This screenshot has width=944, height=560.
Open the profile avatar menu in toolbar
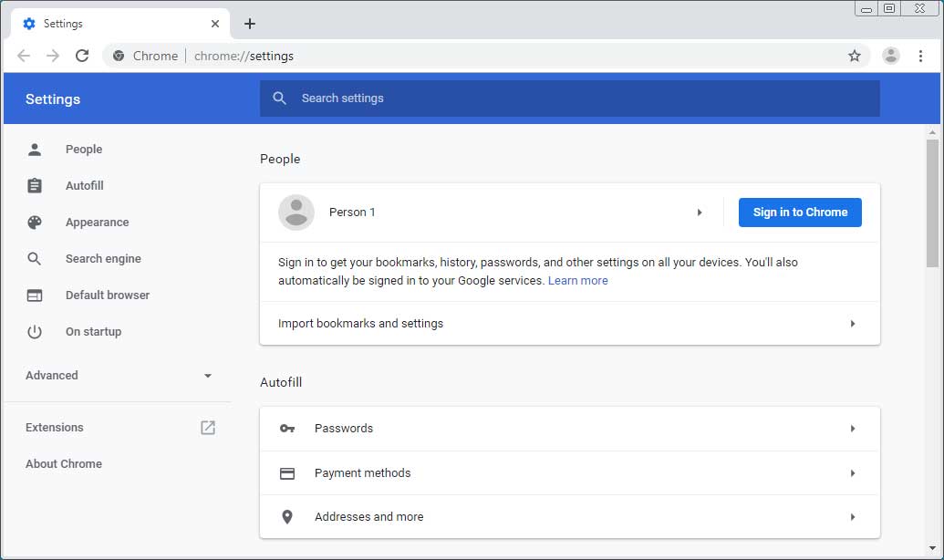(x=890, y=56)
